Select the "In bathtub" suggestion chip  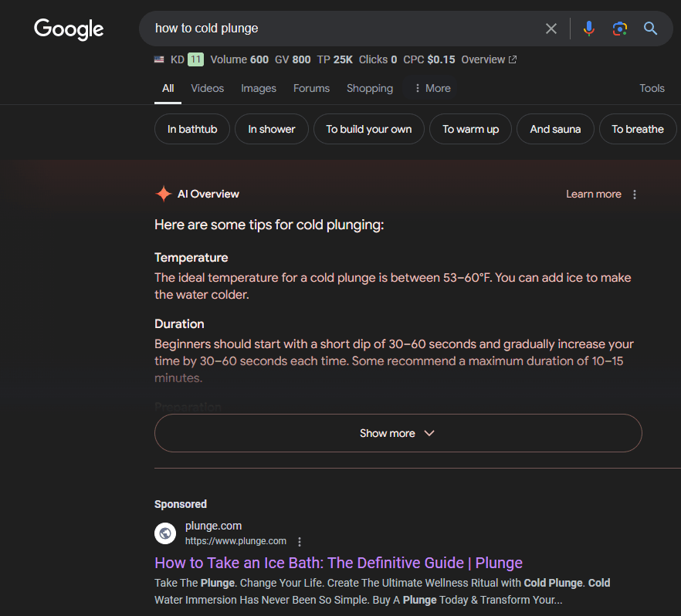click(192, 129)
